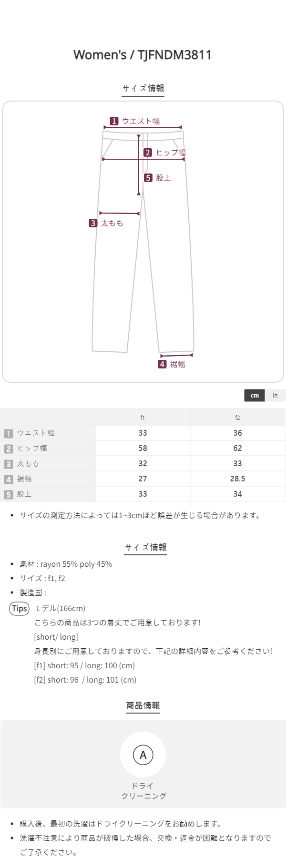Screen dimensions: 286x868
Task: Click the Women's / TJFNDM3811 product title
Action: [143, 55]
